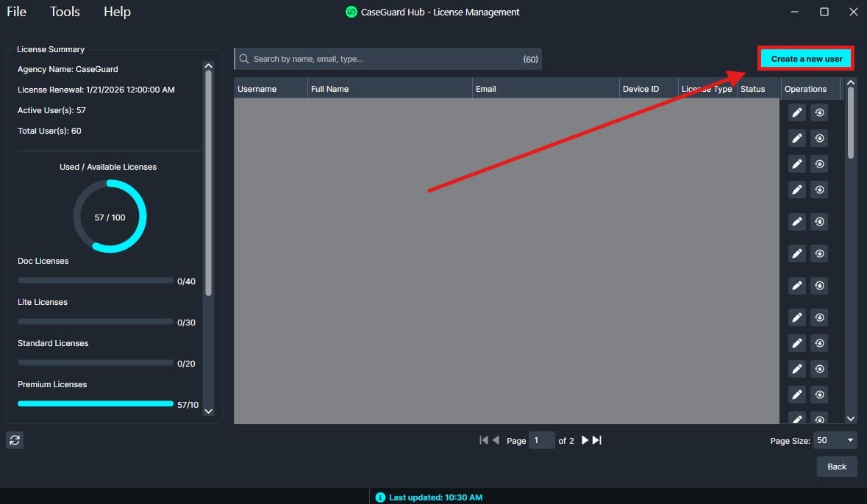
Task: Reset password on the second user row
Action: pyautogui.click(x=819, y=137)
